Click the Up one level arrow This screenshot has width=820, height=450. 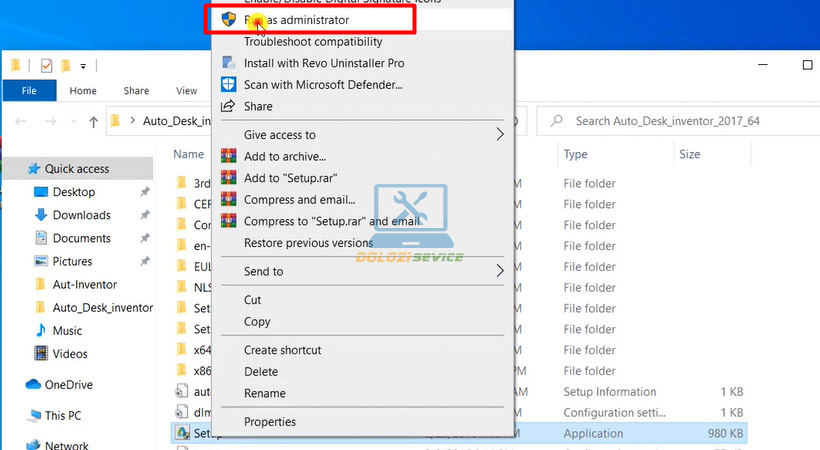(93, 122)
